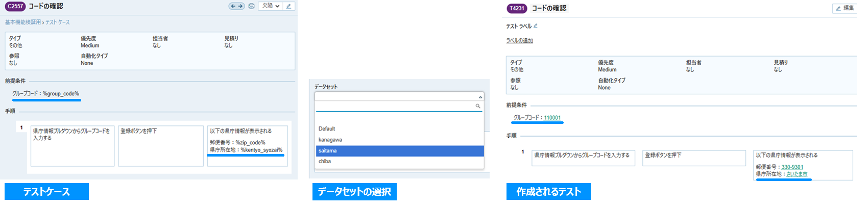The height and width of the screenshot is (206, 868).
Task: Click the 110001 group code link
Action: 552,118
